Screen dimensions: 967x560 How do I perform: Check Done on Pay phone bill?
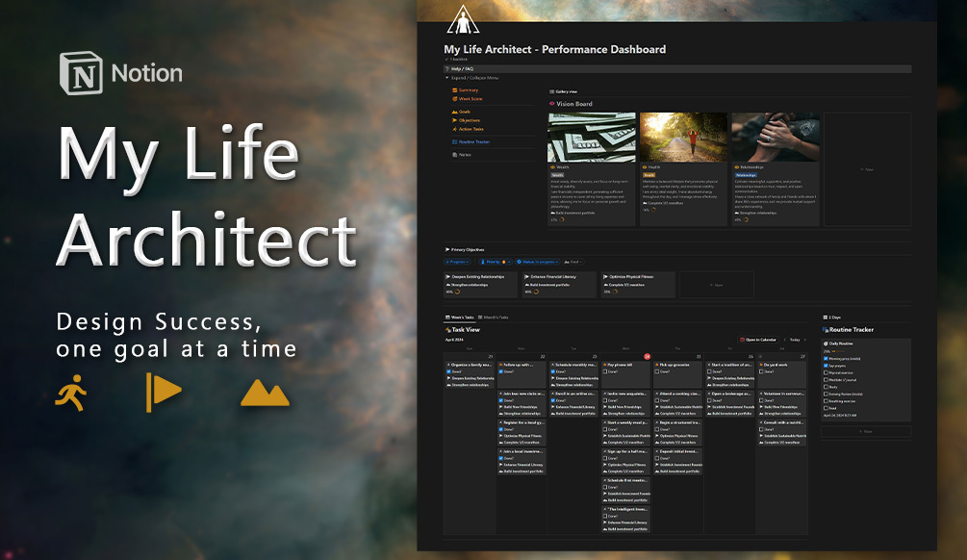coord(605,372)
